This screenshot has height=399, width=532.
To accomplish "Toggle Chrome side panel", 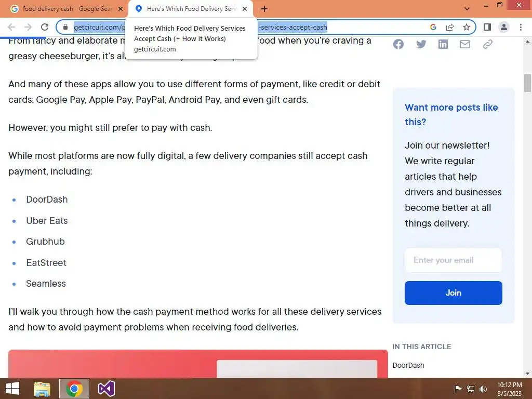I will coord(487,27).
